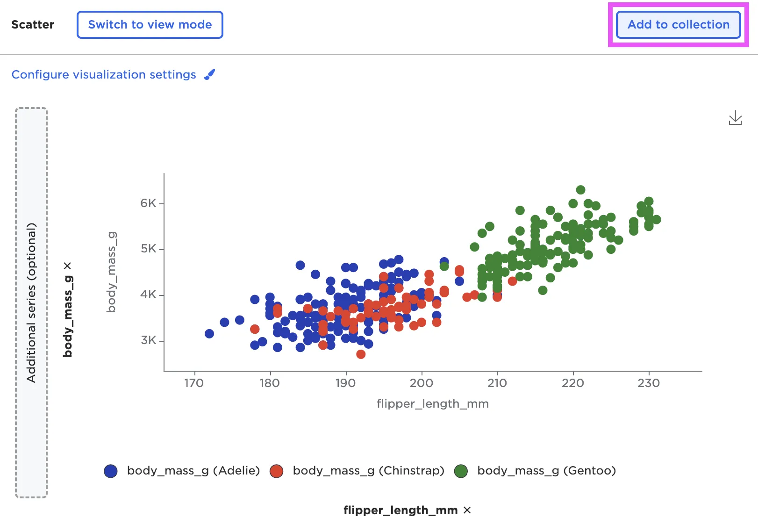
Task: Open Configure visualization settings link
Action: pos(104,75)
